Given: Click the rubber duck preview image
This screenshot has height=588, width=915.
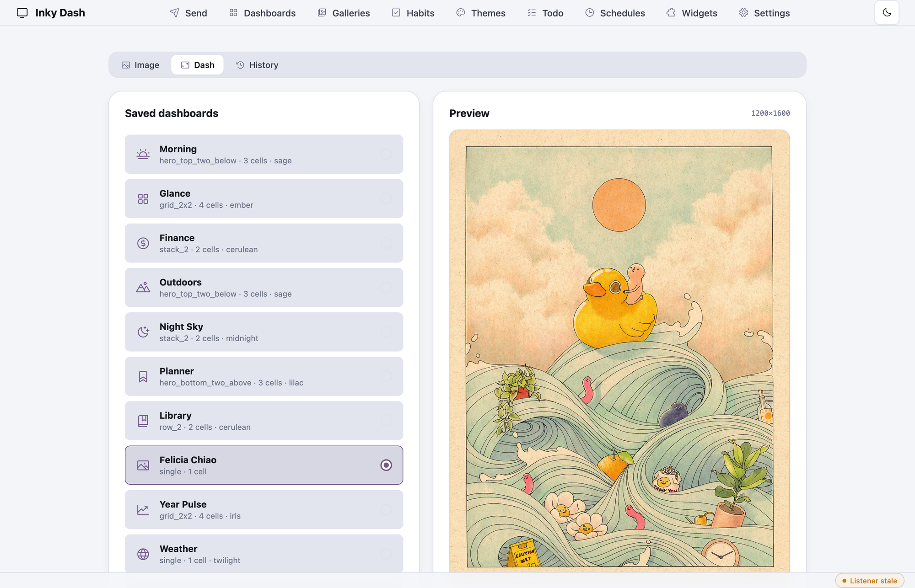Looking at the screenshot, I should pos(619,351).
